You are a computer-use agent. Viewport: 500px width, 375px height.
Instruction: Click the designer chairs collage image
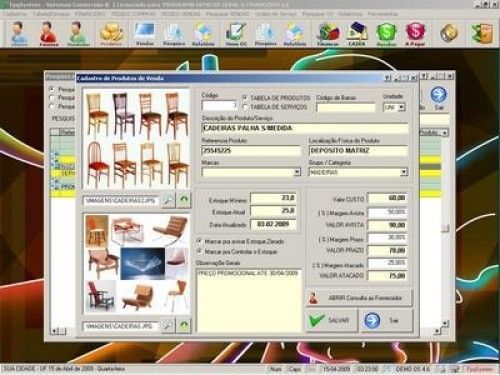pos(137,264)
